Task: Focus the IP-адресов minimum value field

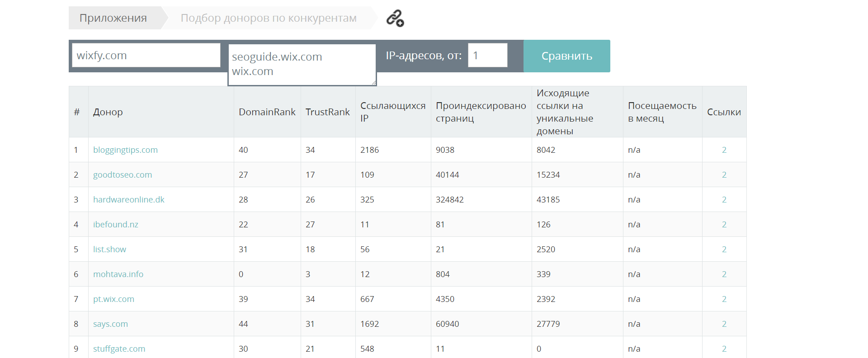Action: 488,55
